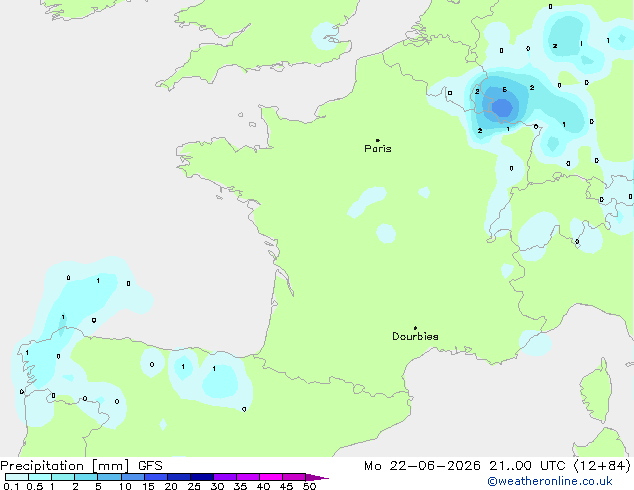Click the 35–40 mm legend swatch
Image resolution: width=634 pixels, height=490 pixels.
[247, 477]
